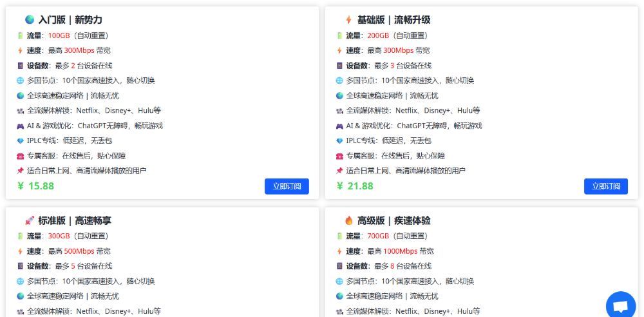
Task: Select the 标准版｜高速畅享 plan title
Action: (x=75, y=220)
